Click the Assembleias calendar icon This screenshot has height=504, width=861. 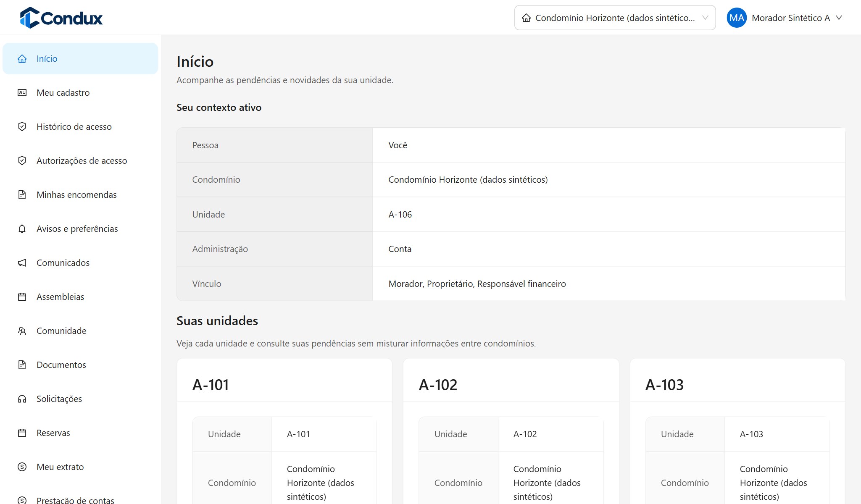22,297
